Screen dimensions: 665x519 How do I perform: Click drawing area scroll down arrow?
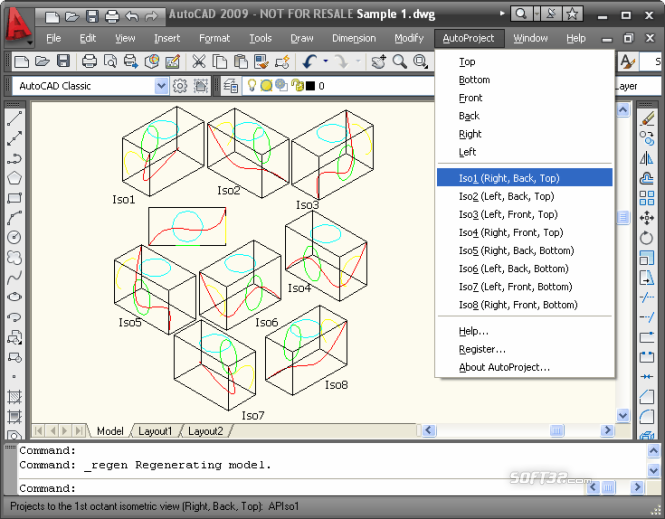[x=623, y=415]
